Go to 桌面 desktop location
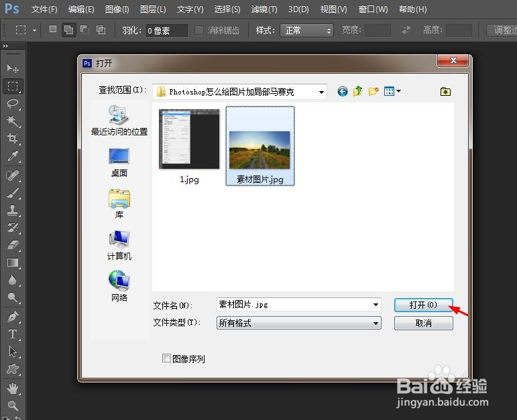This screenshot has height=420, width=517. click(119, 163)
